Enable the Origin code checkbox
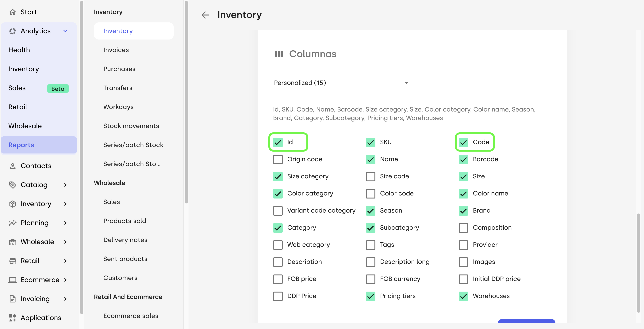The height and width of the screenshot is (329, 644). [x=278, y=159]
